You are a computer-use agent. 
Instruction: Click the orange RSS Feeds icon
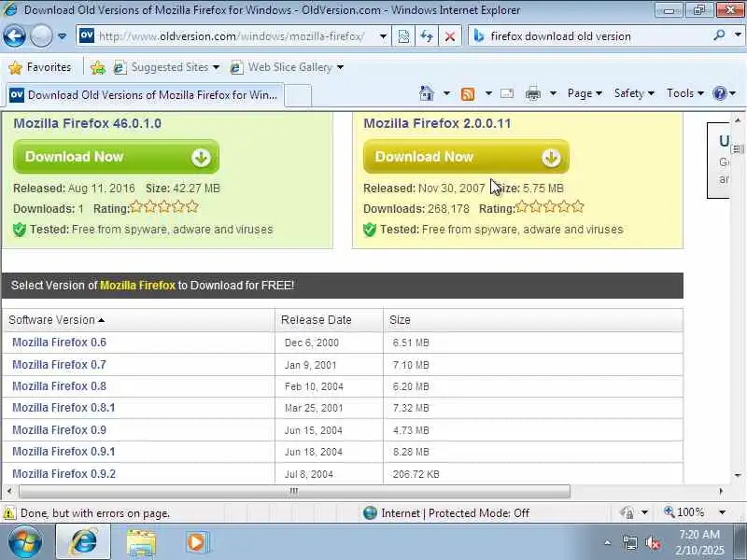tap(468, 94)
